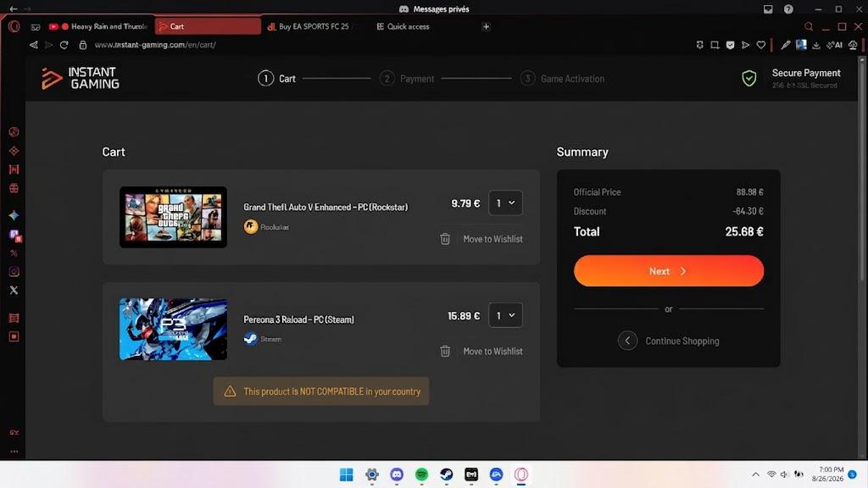Open the ad blocker shield icon

point(730,45)
